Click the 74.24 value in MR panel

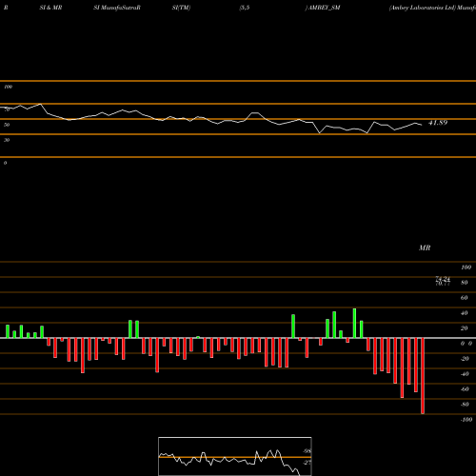pos(443,279)
